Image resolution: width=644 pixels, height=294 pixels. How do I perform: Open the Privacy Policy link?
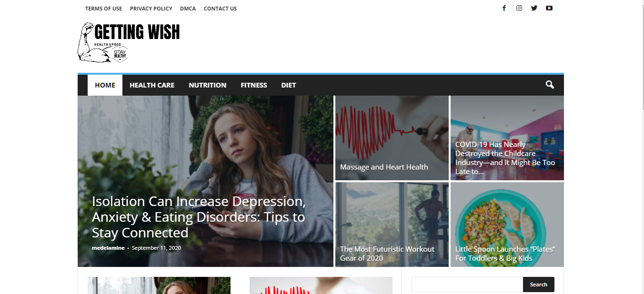click(151, 9)
